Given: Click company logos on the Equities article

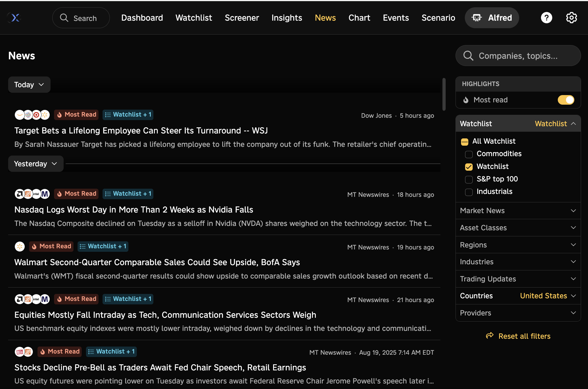Looking at the screenshot, I should click(x=32, y=299).
